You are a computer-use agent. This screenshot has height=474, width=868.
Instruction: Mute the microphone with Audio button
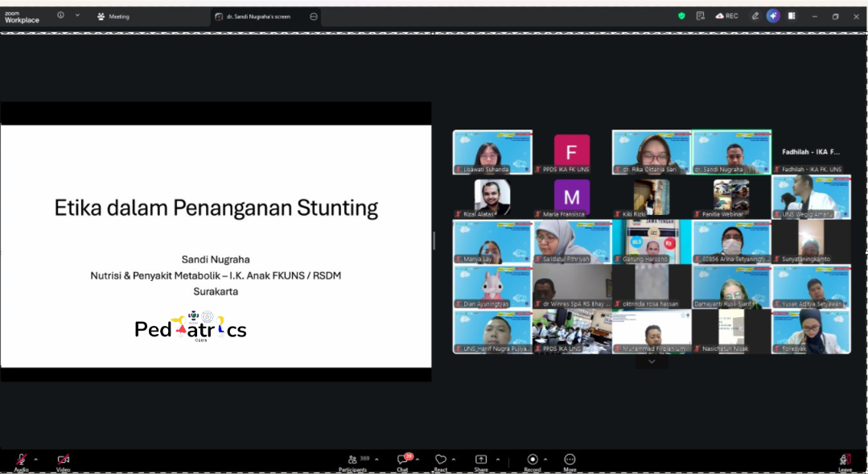[x=22, y=460]
